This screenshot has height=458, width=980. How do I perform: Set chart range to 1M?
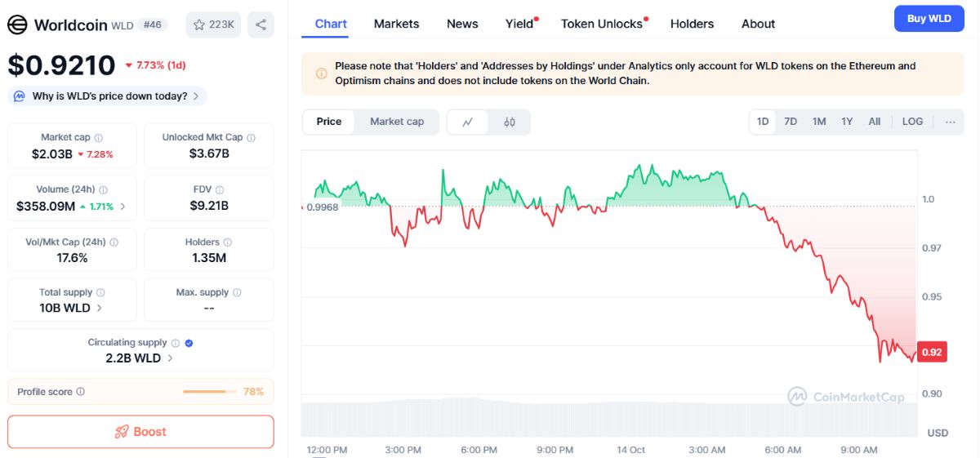(819, 122)
